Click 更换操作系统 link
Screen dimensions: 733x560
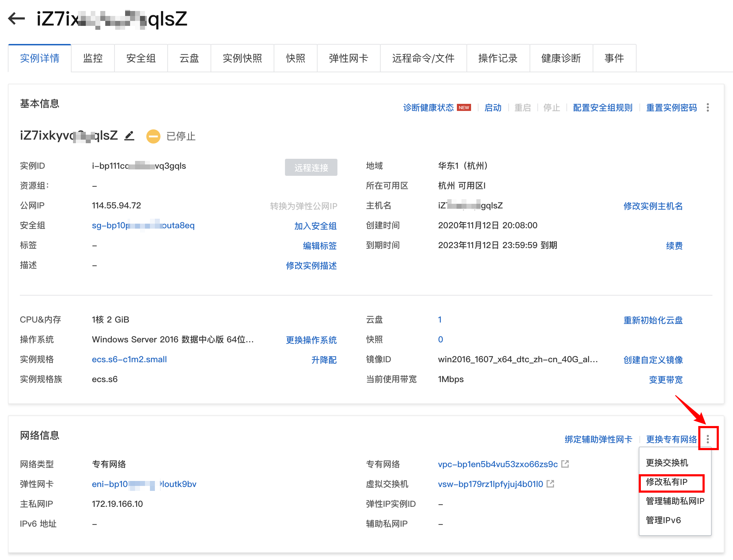311,340
